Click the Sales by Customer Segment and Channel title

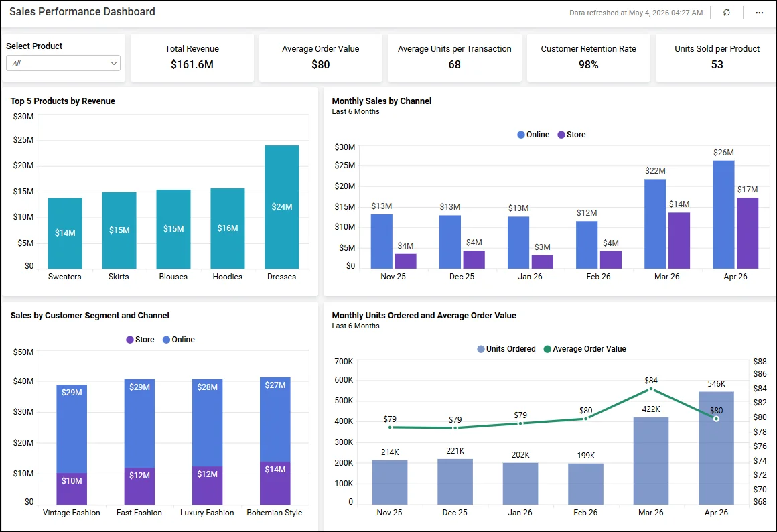point(90,316)
